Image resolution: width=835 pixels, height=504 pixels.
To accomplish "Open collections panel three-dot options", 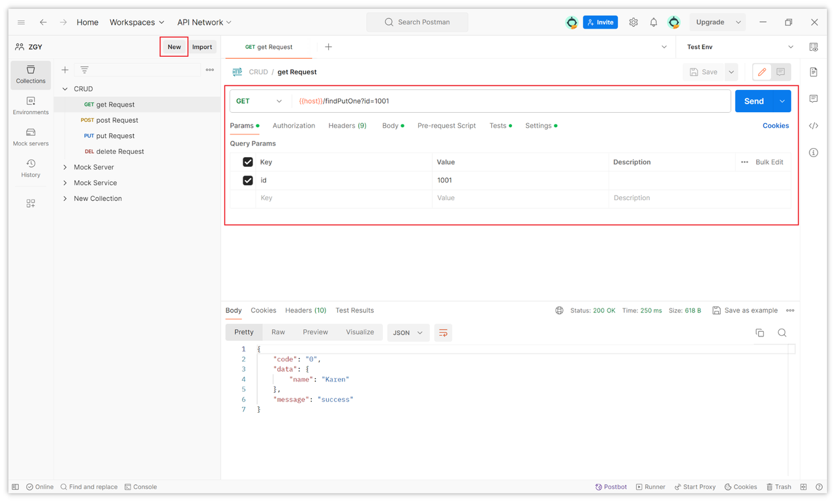I will [209, 70].
